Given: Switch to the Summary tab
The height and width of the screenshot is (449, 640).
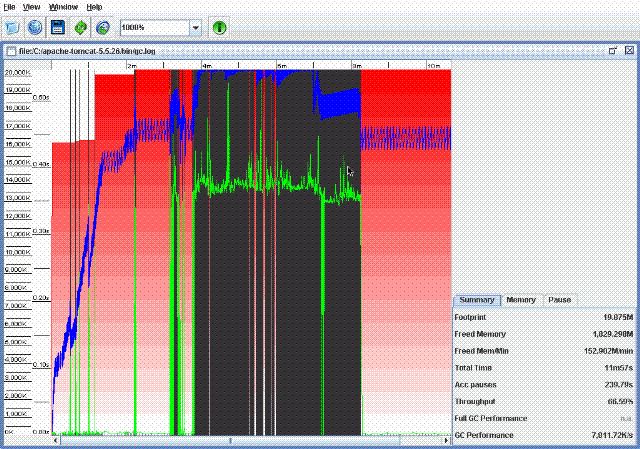Looking at the screenshot, I should pyautogui.click(x=477, y=300).
